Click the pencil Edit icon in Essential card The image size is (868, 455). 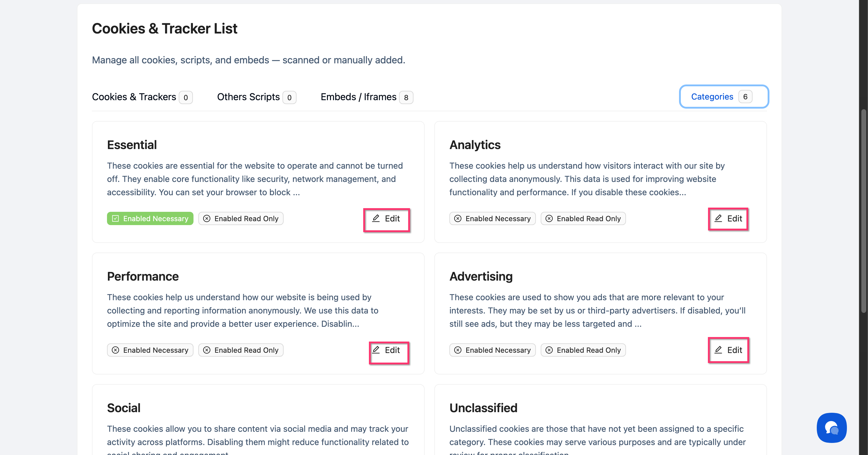click(x=376, y=218)
